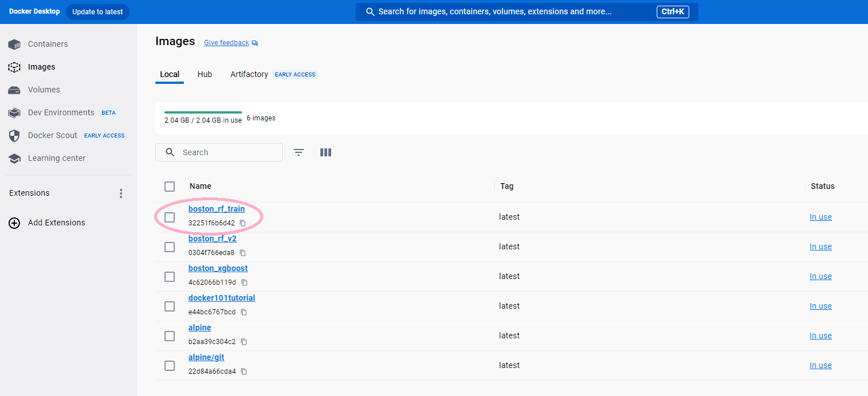Open Docker Scout from the sidebar

tap(53, 135)
